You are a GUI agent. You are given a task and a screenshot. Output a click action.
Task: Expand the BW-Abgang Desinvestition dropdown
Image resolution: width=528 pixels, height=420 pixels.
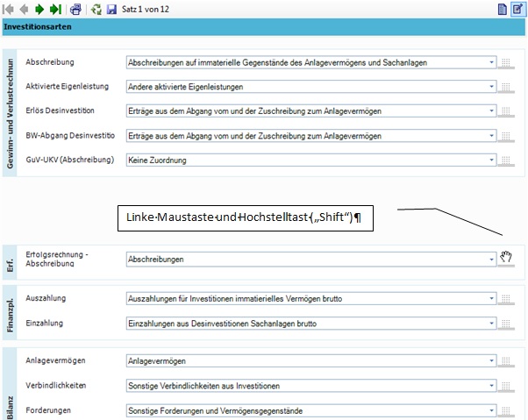point(491,136)
